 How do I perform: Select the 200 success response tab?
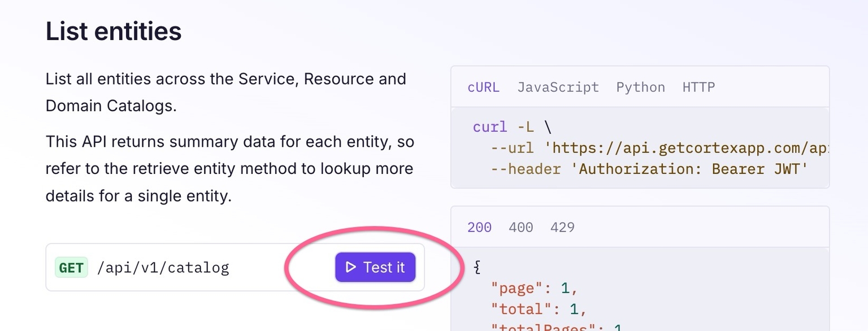point(479,227)
